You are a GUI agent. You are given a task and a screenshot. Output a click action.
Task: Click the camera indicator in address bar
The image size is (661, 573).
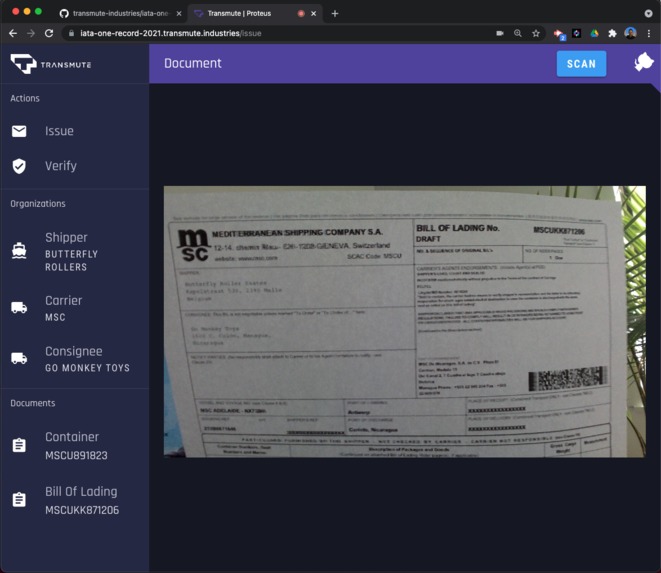click(500, 33)
